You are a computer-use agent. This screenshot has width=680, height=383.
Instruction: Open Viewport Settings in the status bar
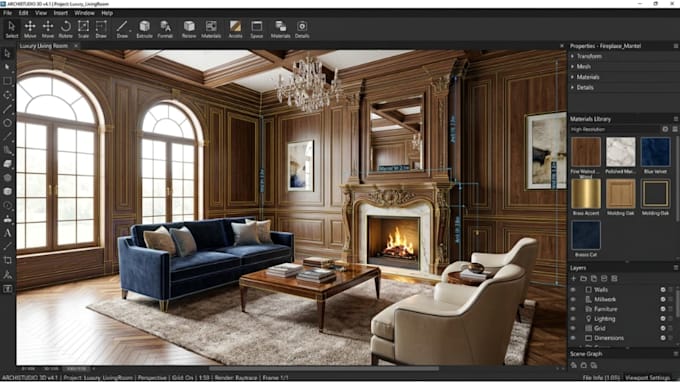647,378
